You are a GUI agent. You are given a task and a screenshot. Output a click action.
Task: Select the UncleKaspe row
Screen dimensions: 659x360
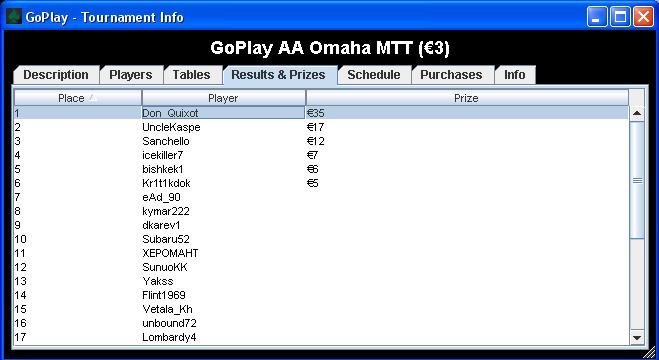(x=322, y=127)
